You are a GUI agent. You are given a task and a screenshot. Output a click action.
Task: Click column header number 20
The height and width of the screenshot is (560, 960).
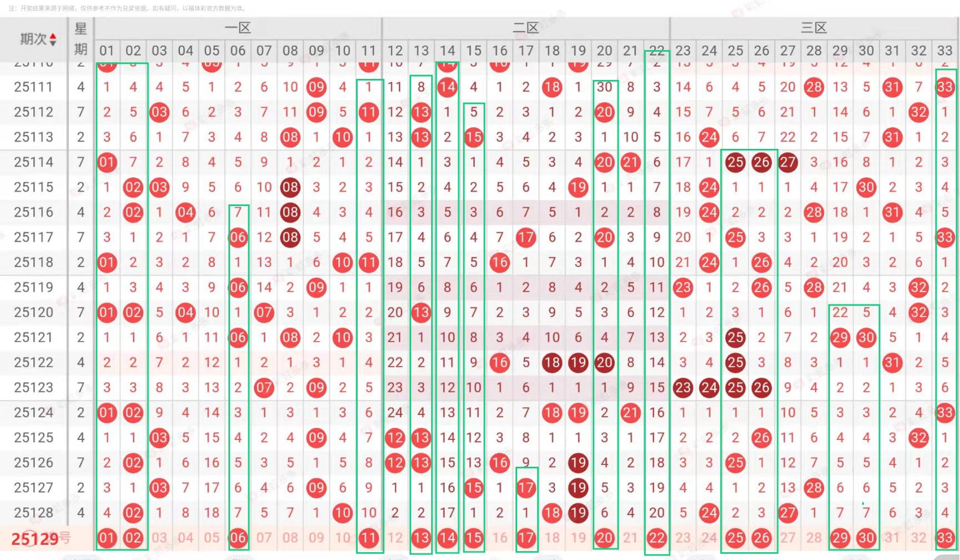click(604, 51)
